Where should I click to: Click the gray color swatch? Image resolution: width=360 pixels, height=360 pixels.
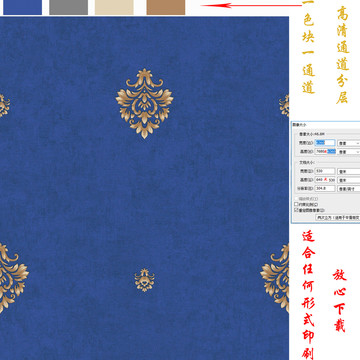point(68,7)
